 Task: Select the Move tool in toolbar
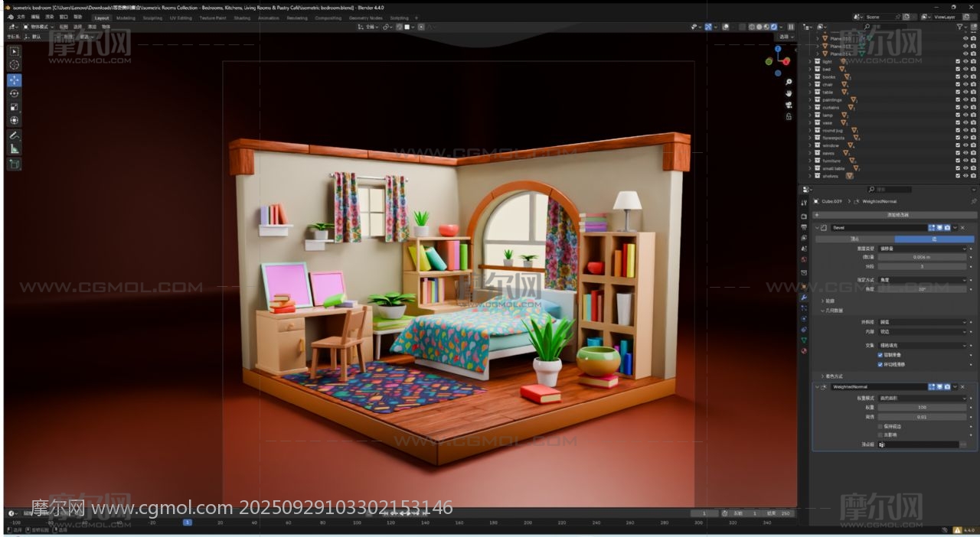[15, 80]
